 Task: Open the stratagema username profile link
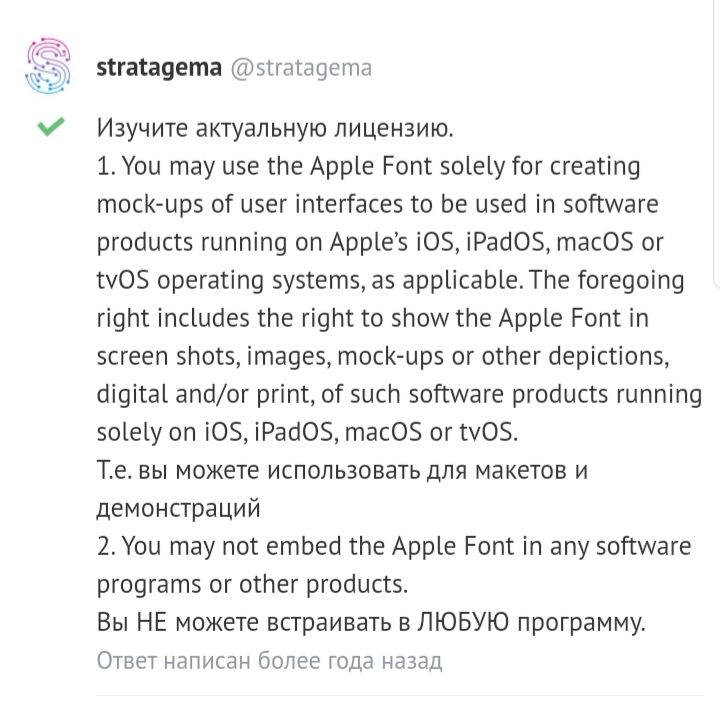(159, 68)
